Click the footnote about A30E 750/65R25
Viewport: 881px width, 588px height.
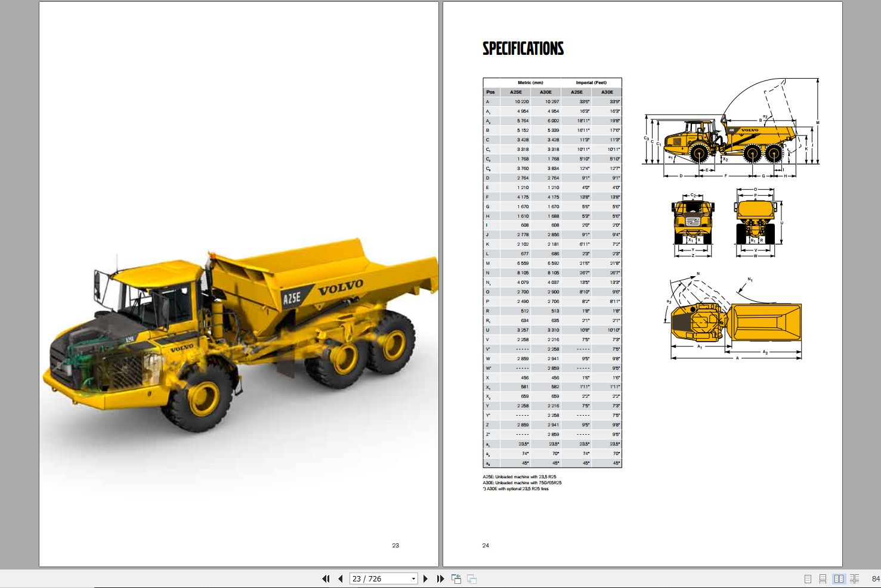522,483
